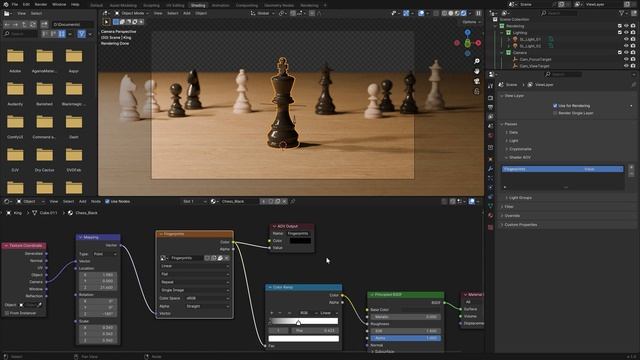Image resolution: width=640 pixels, height=360 pixels.
Task: Open the tool properties tab icon
Action: [491, 87]
